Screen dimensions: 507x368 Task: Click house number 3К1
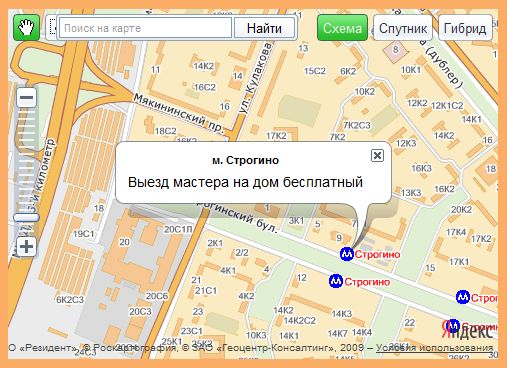(296, 221)
